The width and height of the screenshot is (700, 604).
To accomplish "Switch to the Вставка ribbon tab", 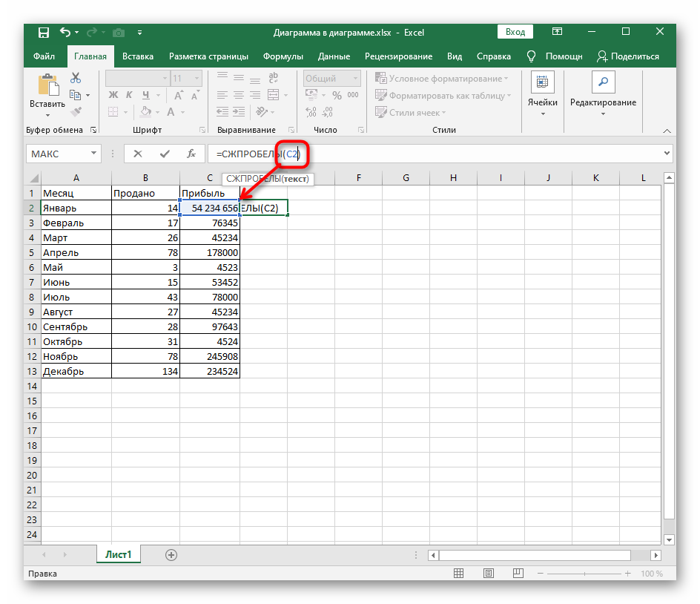I will [138, 56].
